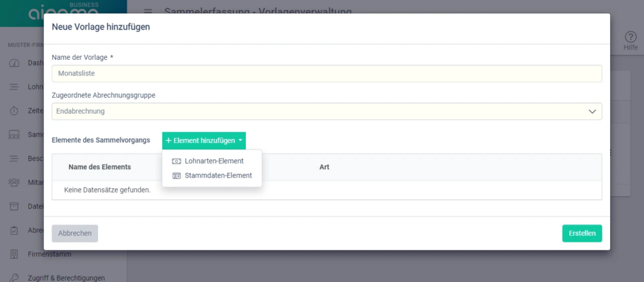Choose Lohnarten-Element from the menu

(214, 161)
